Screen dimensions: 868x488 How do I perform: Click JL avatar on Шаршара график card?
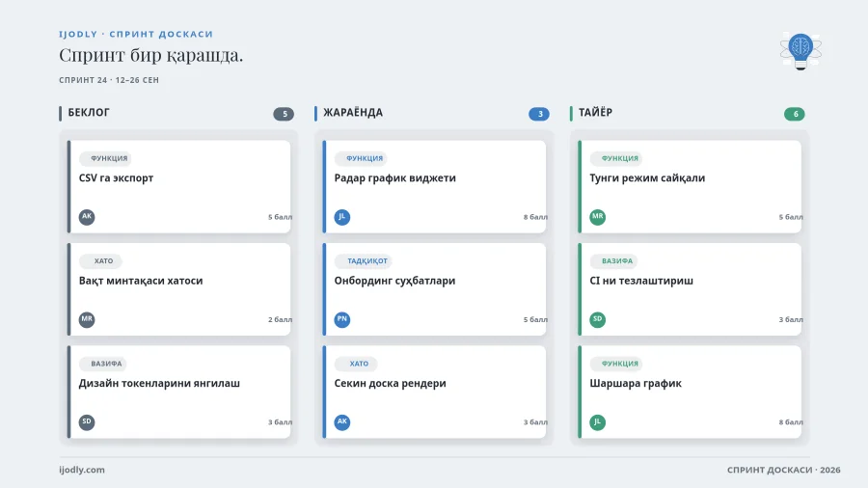point(597,422)
